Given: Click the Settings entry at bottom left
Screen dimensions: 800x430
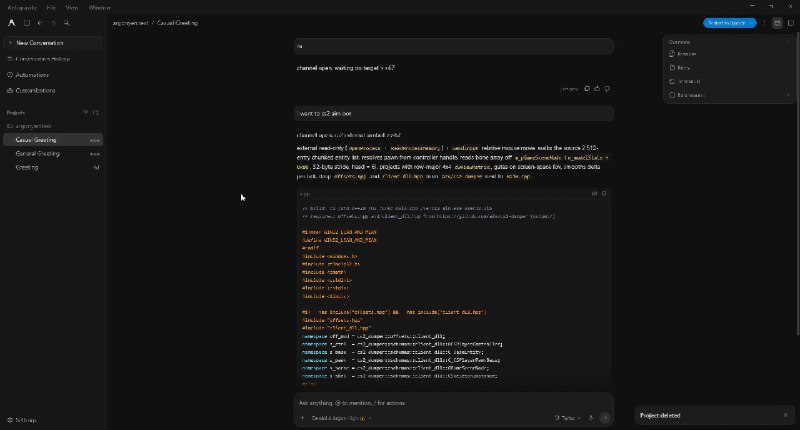Looking at the screenshot, I should (x=22, y=420).
